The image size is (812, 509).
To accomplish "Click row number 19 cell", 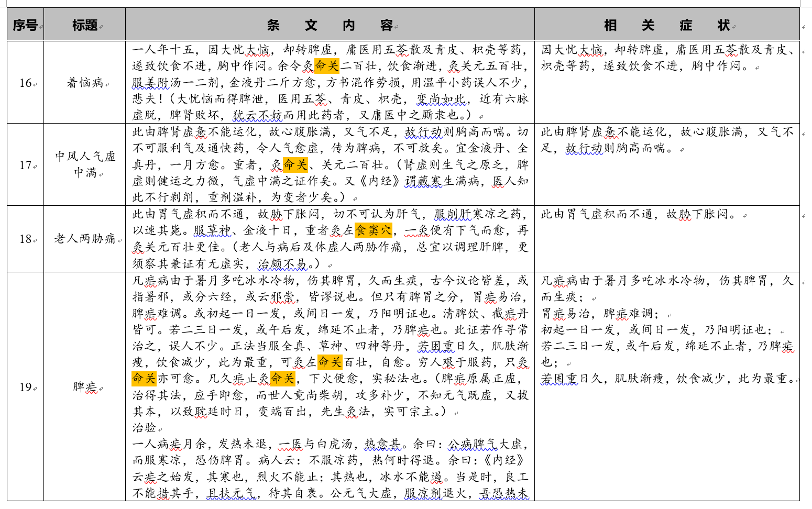I will (26, 387).
